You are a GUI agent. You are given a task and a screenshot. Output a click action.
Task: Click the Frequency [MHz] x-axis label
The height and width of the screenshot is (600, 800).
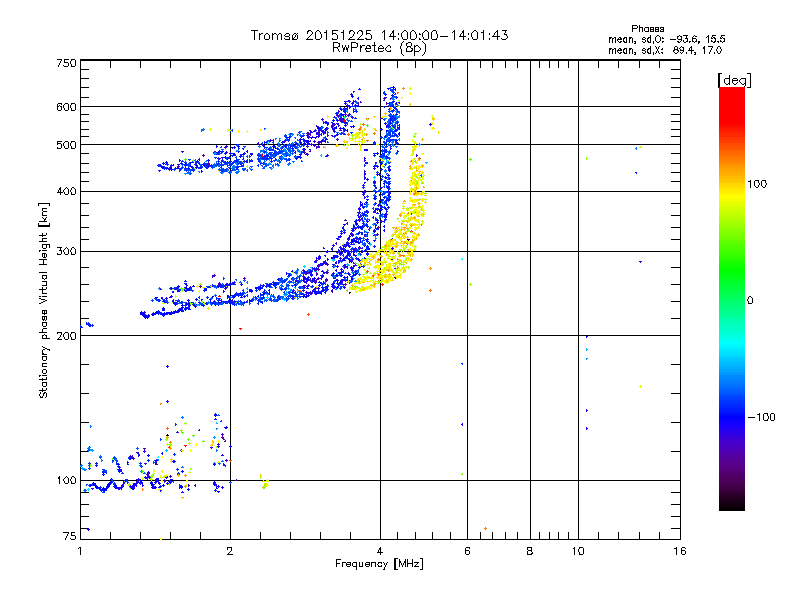point(379,566)
